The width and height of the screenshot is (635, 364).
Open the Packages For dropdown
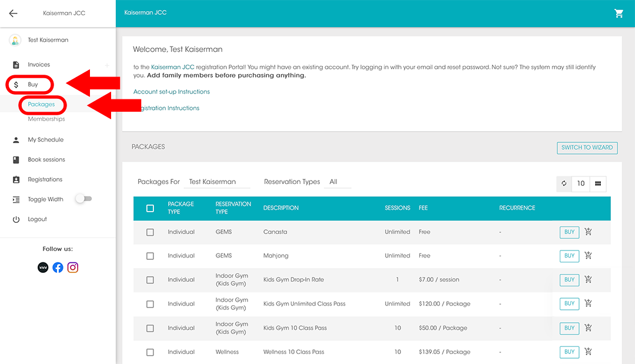tap(216, 182)
